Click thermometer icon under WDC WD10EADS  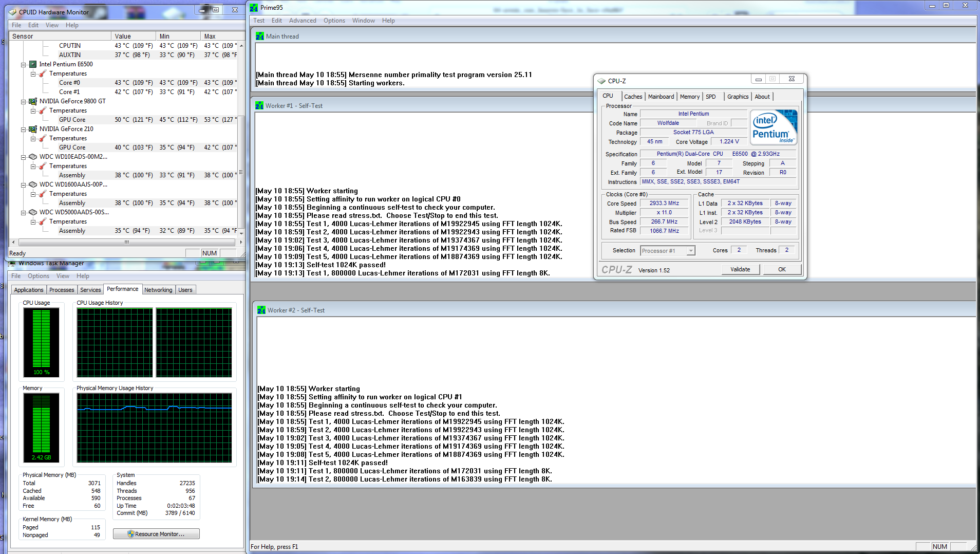click(x=43, y=166)
